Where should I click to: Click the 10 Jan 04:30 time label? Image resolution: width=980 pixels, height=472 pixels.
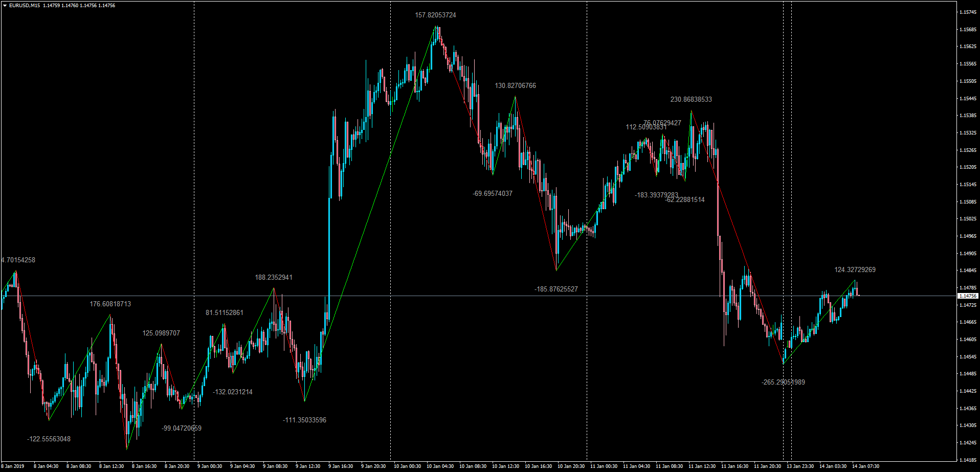click(x=440, y=466)
